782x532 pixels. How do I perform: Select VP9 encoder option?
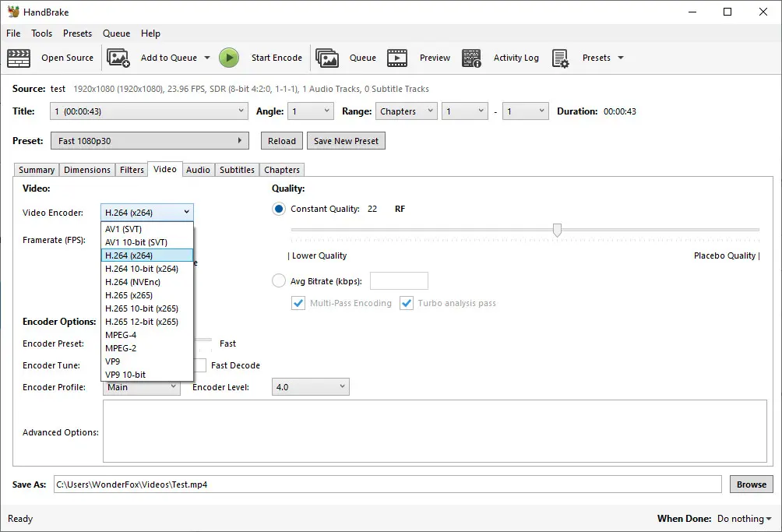(147, 361)
